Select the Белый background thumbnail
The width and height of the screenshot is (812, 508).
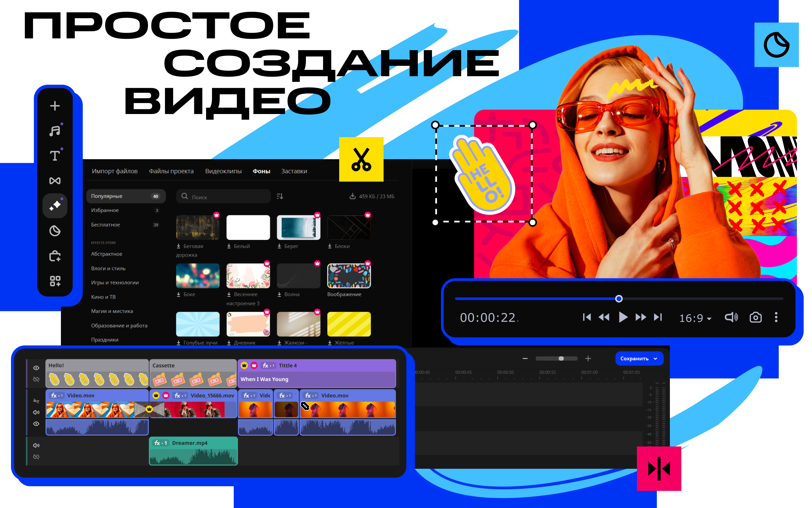[248, 227]
